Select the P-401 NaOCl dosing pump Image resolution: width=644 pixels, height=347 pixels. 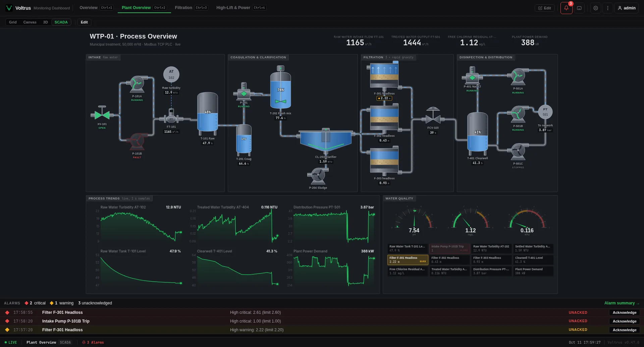pyautogui.click(x=472, y=75)
